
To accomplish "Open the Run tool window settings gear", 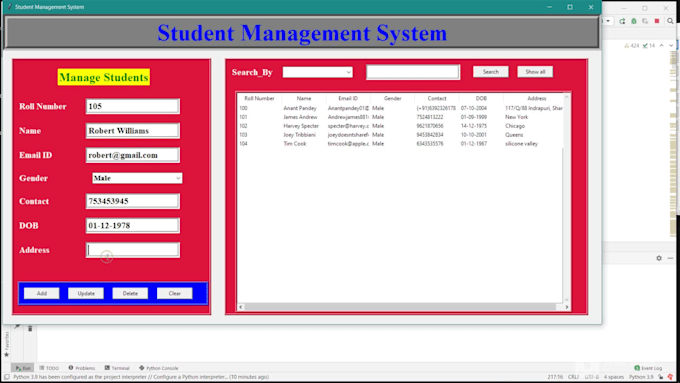I will [659, 258].
